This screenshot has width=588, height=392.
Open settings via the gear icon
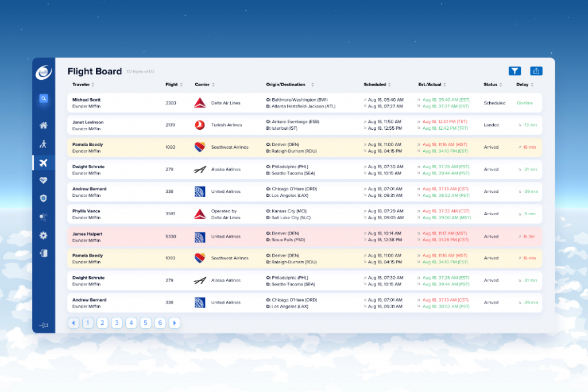point(44,235)
